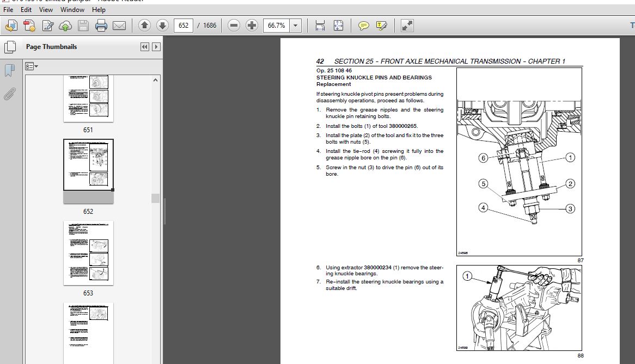Click the thumbnails scroll up arrow

tap(156, 81)
